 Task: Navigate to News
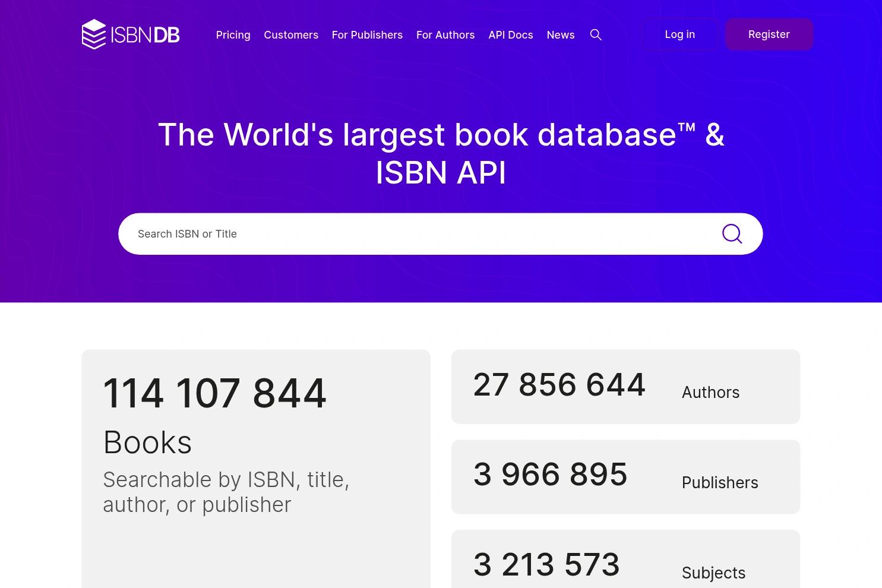[x=561, y=35]
